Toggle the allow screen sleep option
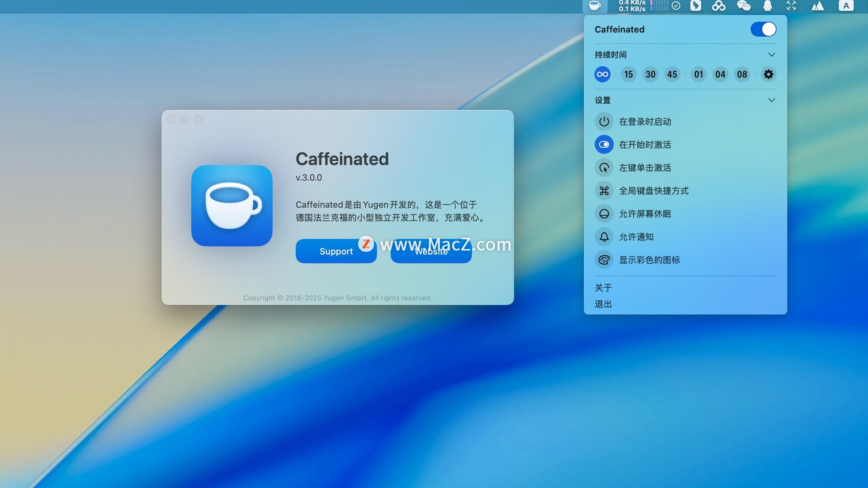 [x=604, y=214]
